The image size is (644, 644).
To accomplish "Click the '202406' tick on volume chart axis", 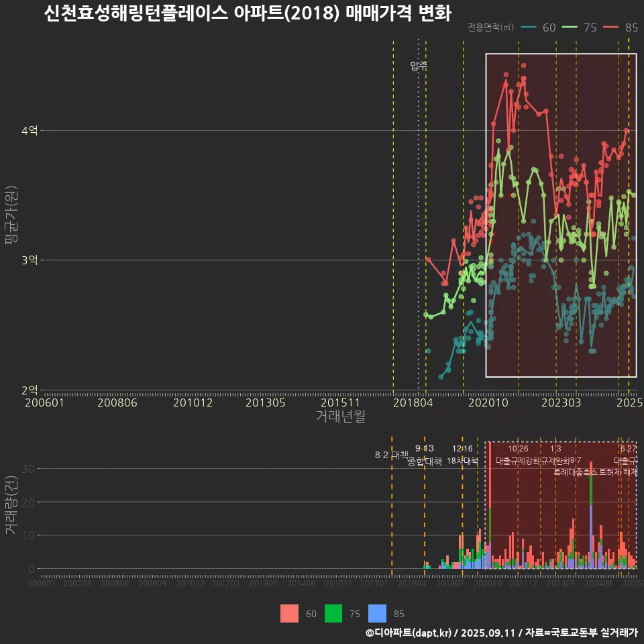I will [598, 583].
